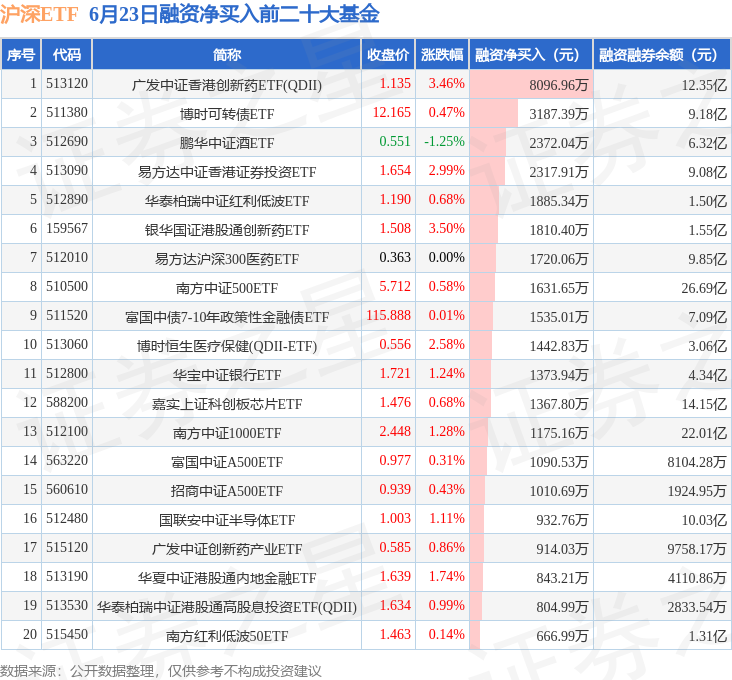Click the -1.25% change value
Screen dimensions: 732x680
[x=444, y=141]
